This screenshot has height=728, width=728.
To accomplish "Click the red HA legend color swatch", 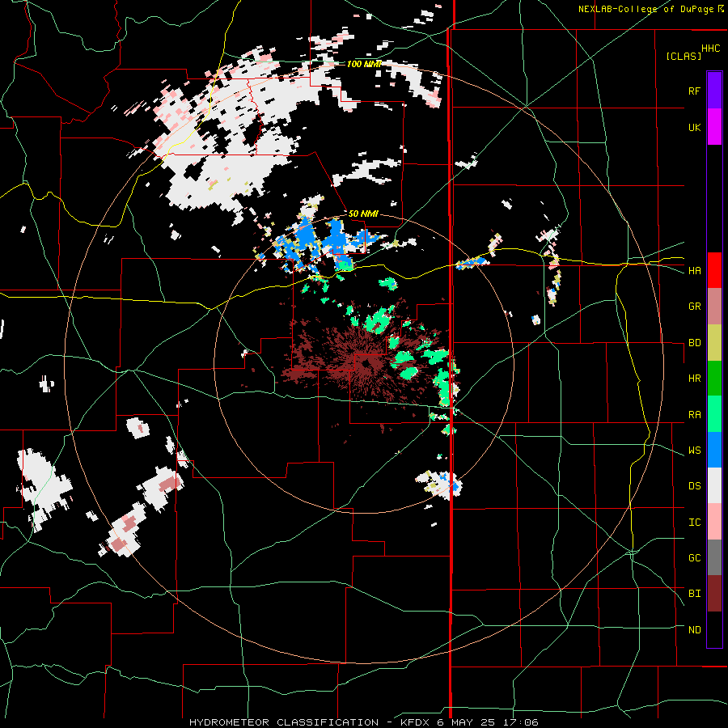I will [x=714, y=270].
